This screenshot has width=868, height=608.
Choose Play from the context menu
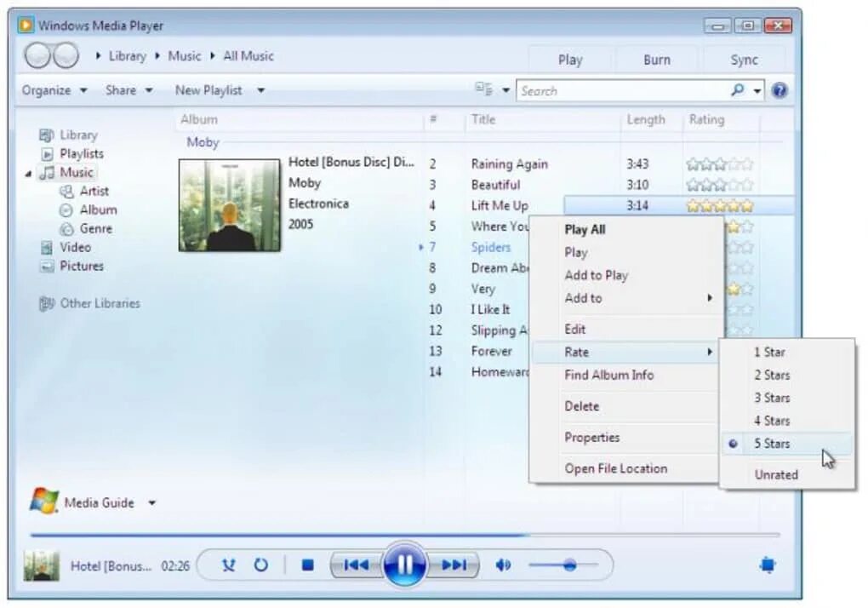pos(626,253)
